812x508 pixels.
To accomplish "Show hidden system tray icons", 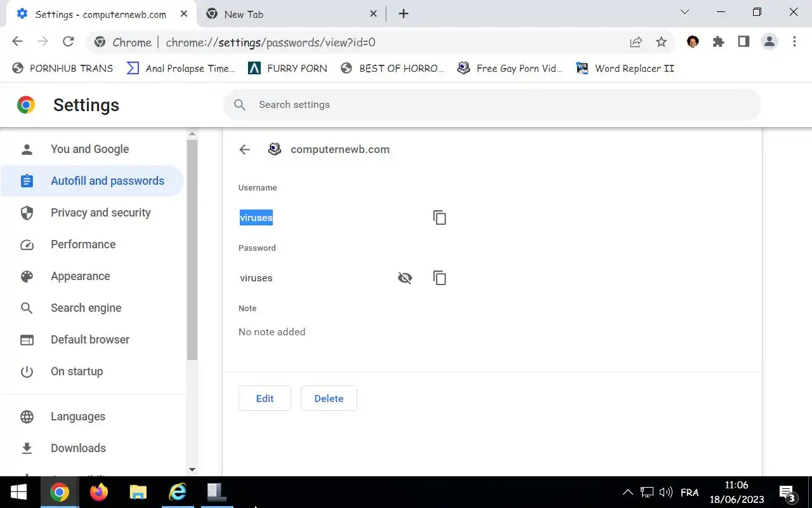I will click(627, 492).
